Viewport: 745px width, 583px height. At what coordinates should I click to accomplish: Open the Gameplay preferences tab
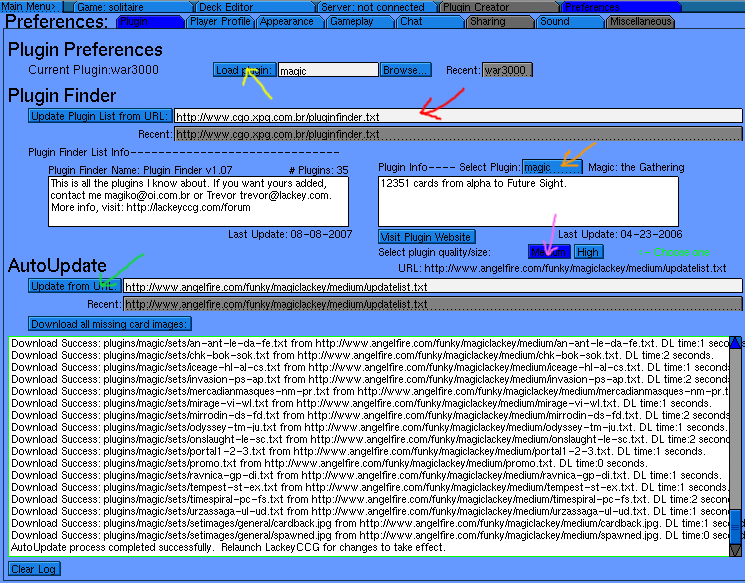pyautogui.click(x=354, y=21)
